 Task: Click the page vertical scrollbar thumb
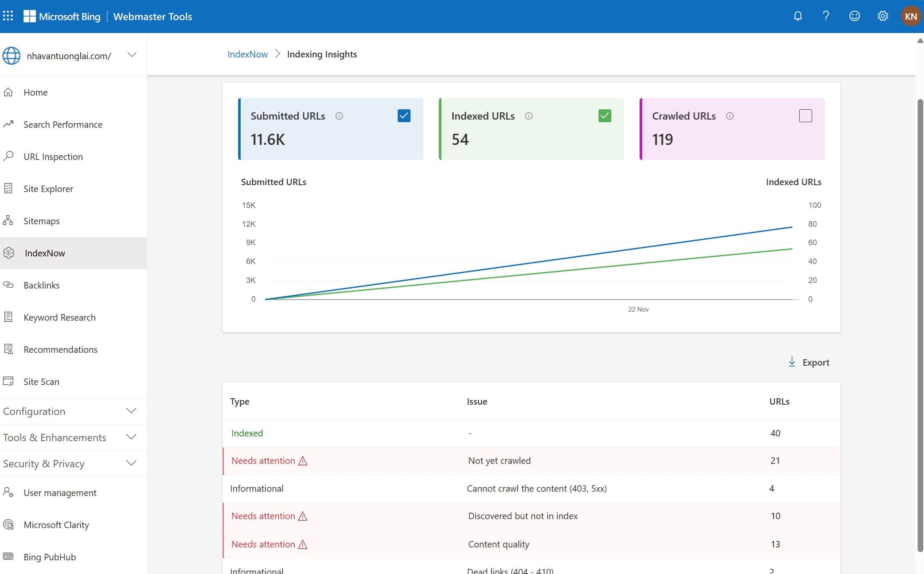coord(920,325)
